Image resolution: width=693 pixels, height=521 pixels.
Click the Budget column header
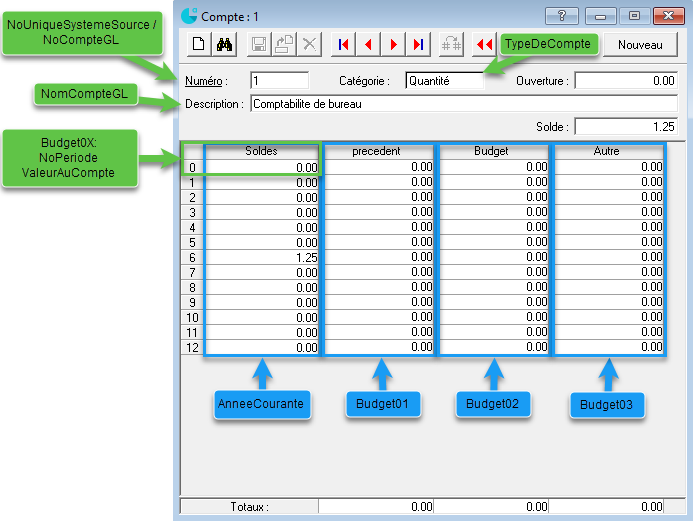[492, 151]
